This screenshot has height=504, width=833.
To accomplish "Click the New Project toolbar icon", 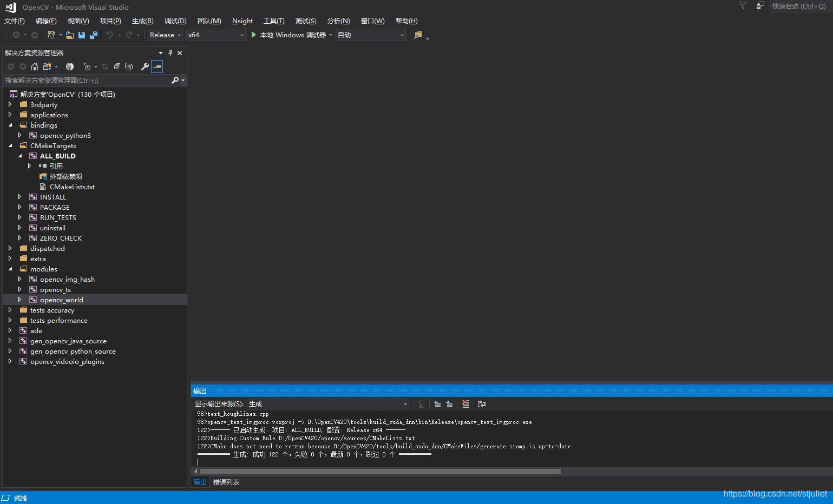I will pyautogui.click(x=51, y=35).
